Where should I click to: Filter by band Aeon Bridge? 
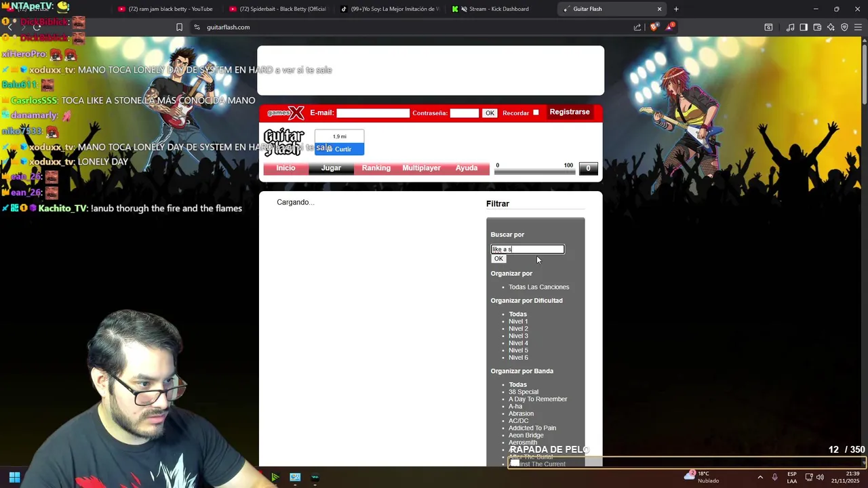pos(526,435)
